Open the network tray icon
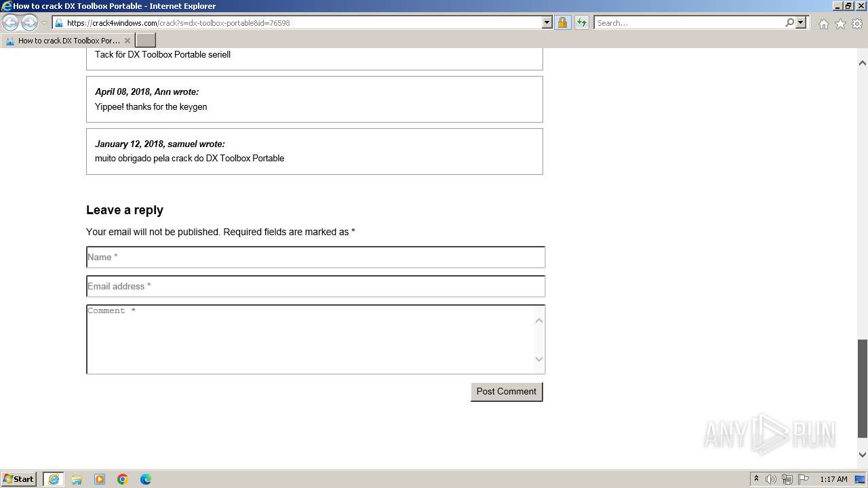 [x=787, y=479]
